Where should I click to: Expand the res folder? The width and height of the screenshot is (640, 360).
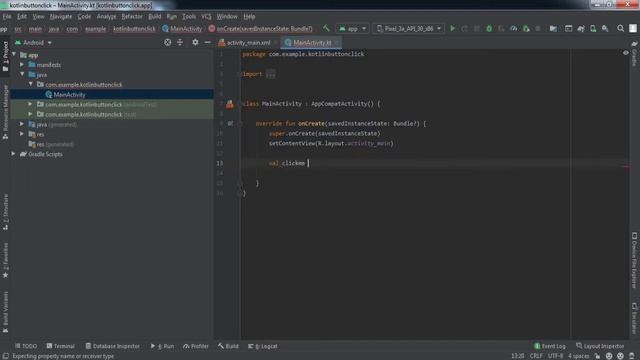22,134
